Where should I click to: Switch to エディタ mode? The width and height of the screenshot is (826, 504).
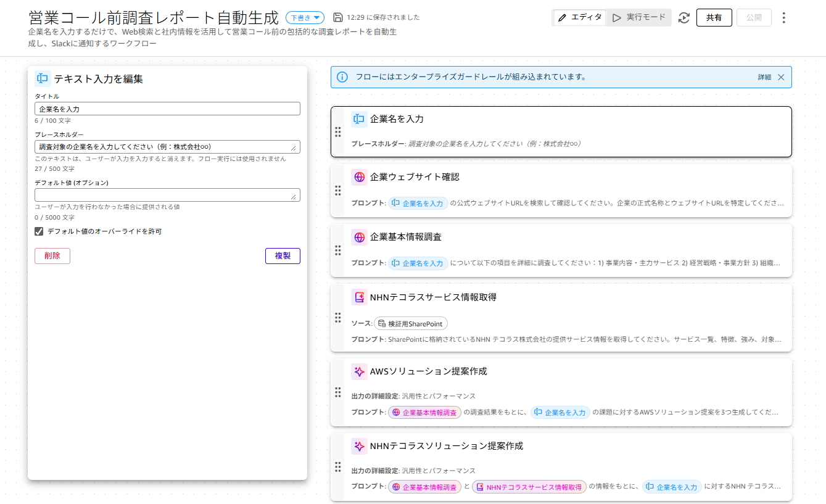[580, 18]
